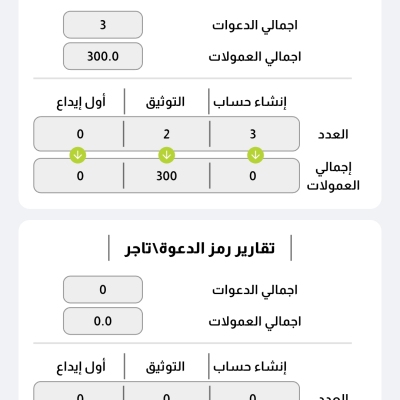Click the إنشاء حساب commission cell showing 0
This screenshot has height=400, width=400.
click(x=253, y=176)
